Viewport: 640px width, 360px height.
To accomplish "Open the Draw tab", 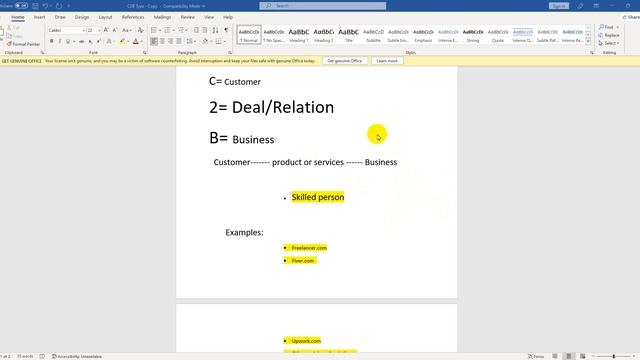I will pyautogui.click(x=60, y=17).
